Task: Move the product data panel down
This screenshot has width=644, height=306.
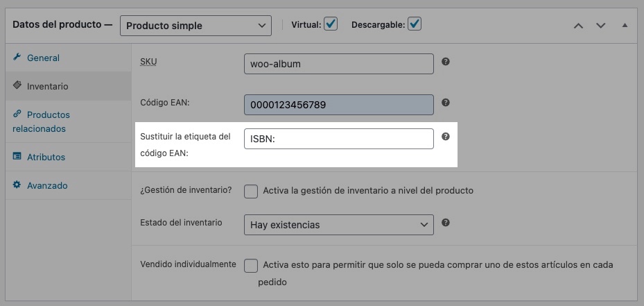Action: point(601,26)
